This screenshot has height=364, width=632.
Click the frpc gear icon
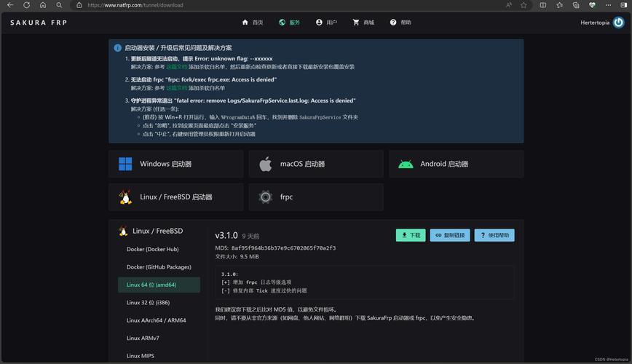[x=266, y=197]
